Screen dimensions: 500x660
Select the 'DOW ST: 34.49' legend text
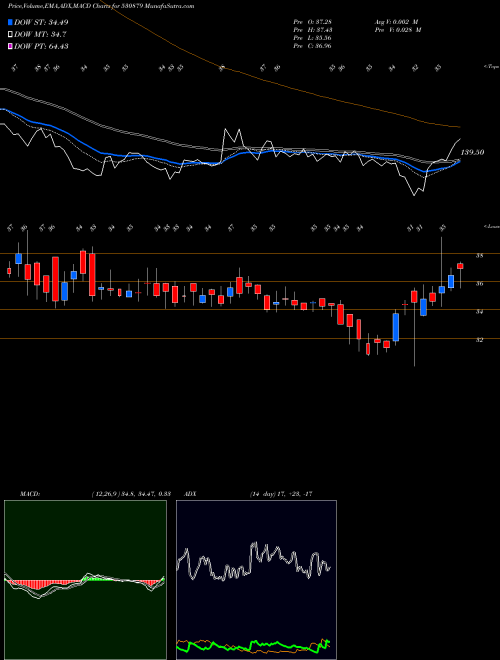tap(41, 22)
